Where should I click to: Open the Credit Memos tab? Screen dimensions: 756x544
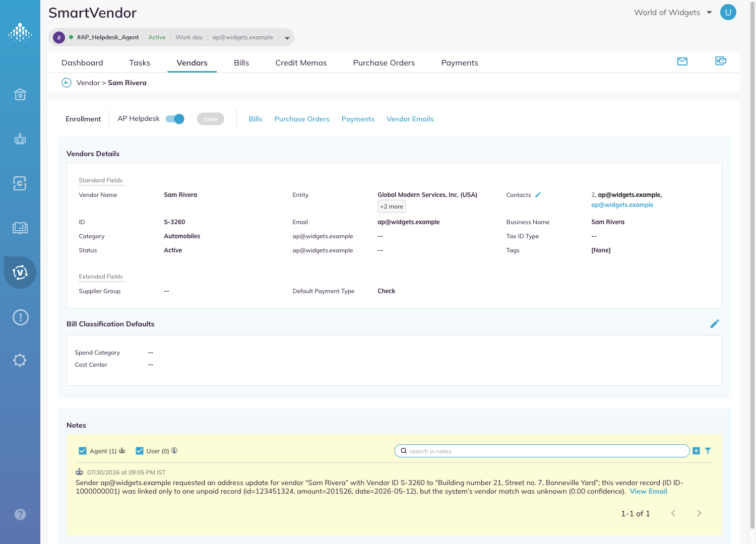[301, 63]
